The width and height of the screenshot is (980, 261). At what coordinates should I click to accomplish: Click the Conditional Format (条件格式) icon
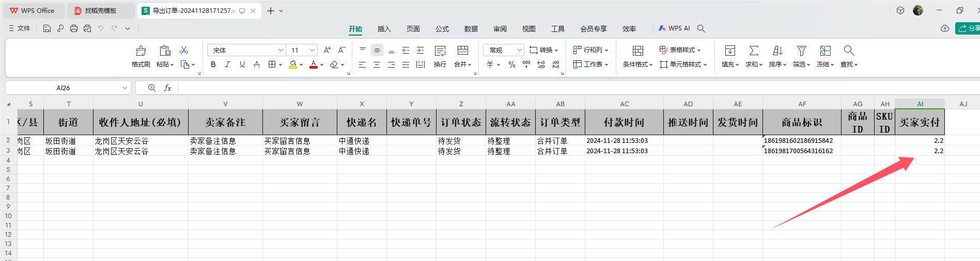pyautogui.click(x=638, y=51)
